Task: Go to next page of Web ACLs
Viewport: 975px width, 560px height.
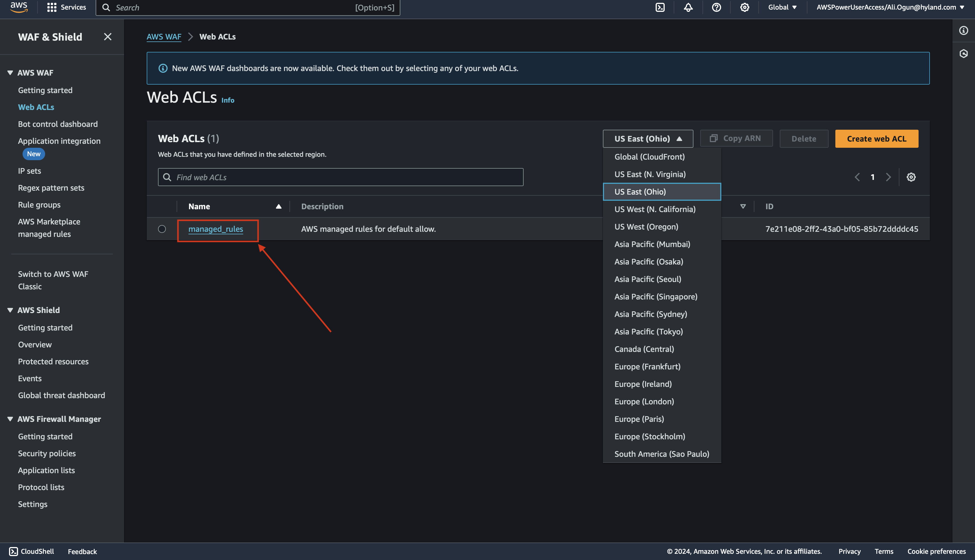Action: pyautogui.click(x=888, y=177)
